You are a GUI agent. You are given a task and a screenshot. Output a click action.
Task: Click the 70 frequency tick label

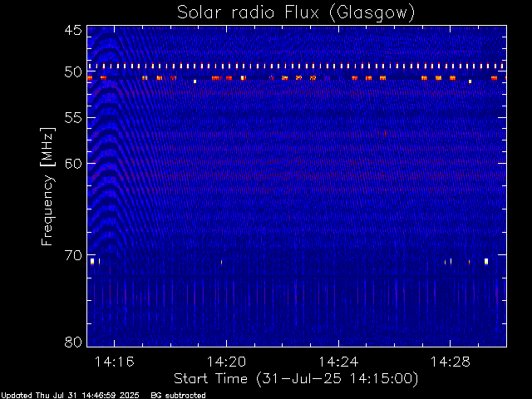tap(73, 255)
